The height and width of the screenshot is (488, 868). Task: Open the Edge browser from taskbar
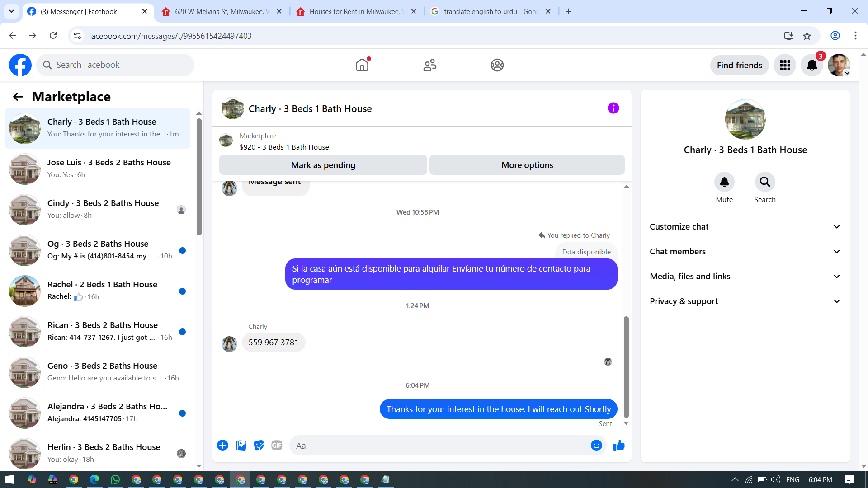click(x=94, y=479)
